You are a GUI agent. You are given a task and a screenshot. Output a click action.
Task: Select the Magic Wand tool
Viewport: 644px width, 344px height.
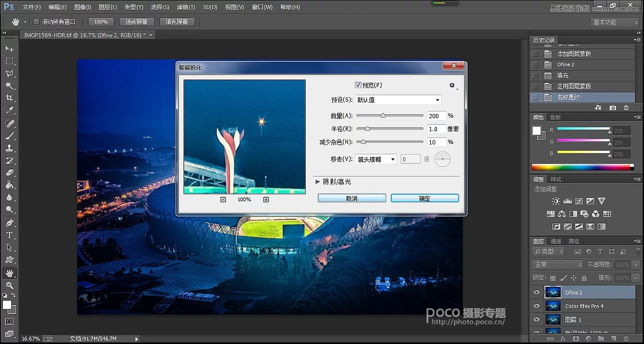pos(10,86)
